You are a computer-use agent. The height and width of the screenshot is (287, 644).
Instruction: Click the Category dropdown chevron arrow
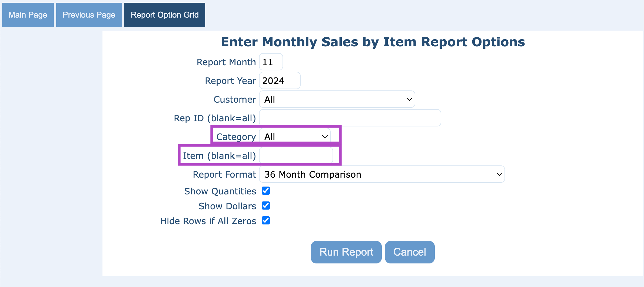(x=325, y=137)
